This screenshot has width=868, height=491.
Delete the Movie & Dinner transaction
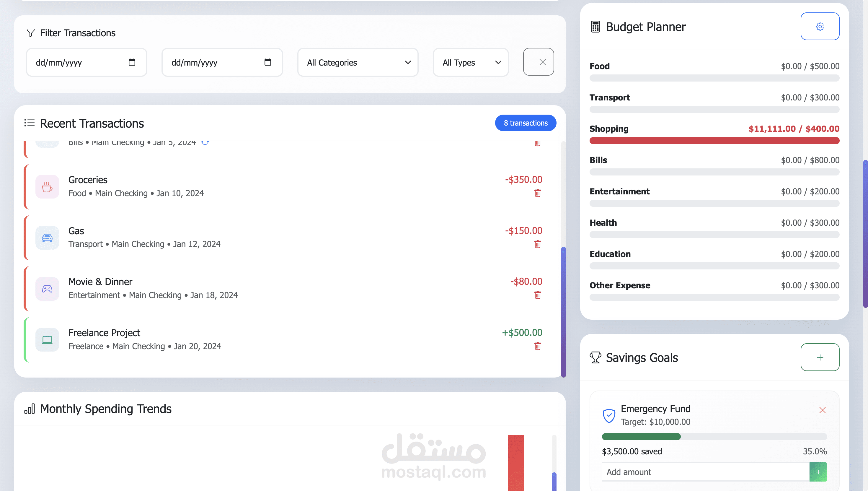pos(537,295)
